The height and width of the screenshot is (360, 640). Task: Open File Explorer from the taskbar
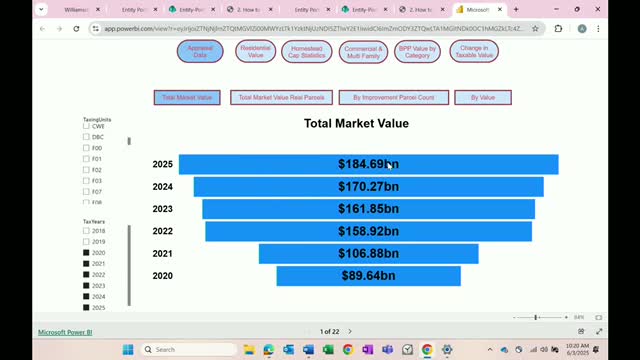click(x=249, y=349)
